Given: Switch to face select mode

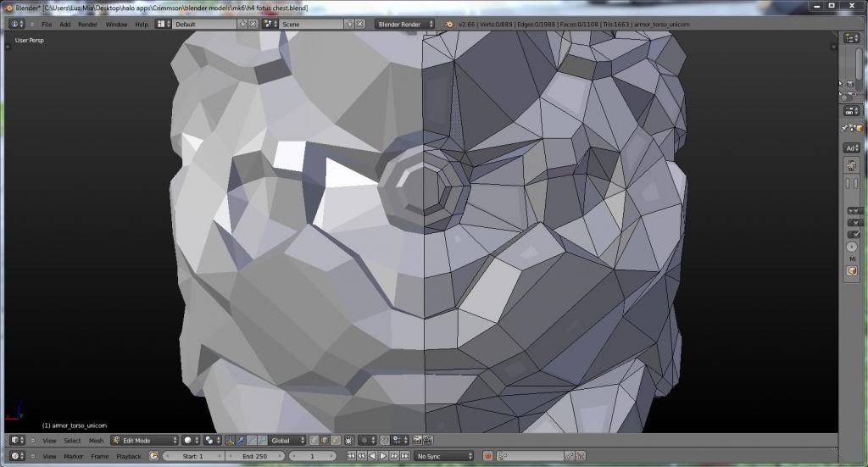Looking at the screenshot, I should tap(335, 441).
